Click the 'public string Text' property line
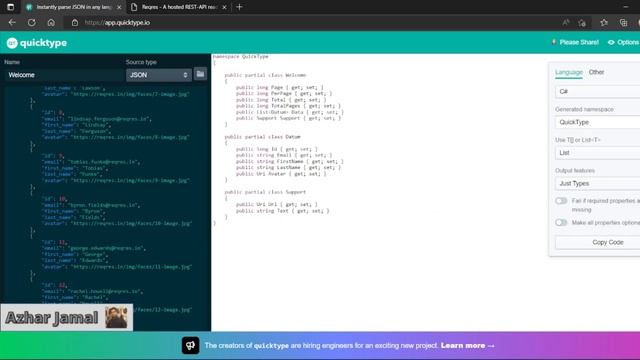 (282, 211)
